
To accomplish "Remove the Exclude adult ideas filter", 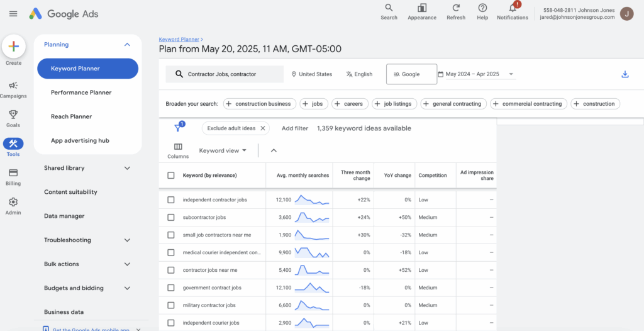I will click(x=263, y=128).
